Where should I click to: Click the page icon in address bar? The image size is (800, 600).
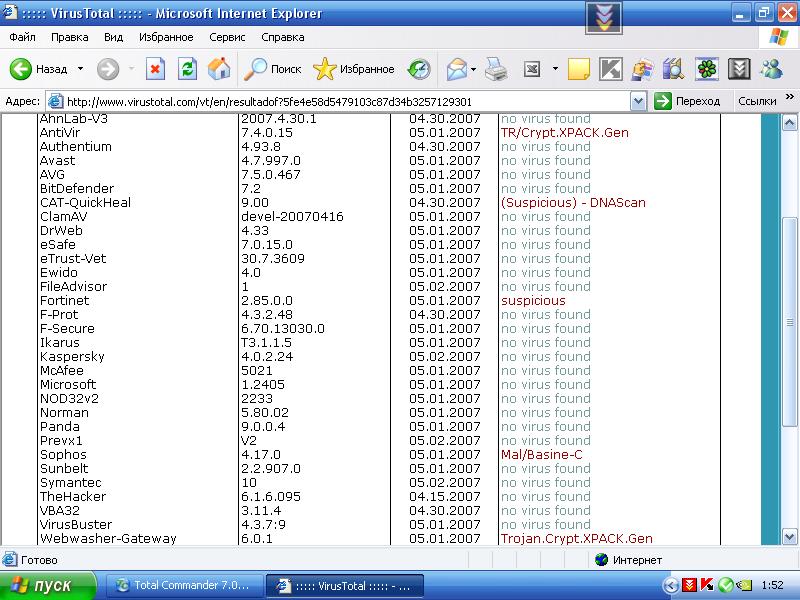[x=55, y=101]
